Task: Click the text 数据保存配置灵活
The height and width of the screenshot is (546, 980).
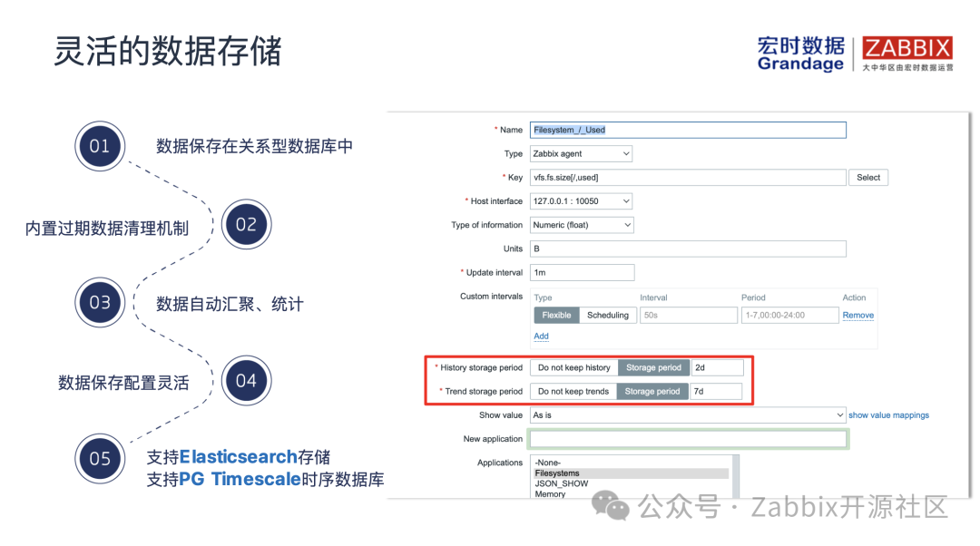Action: coord(123,383)
